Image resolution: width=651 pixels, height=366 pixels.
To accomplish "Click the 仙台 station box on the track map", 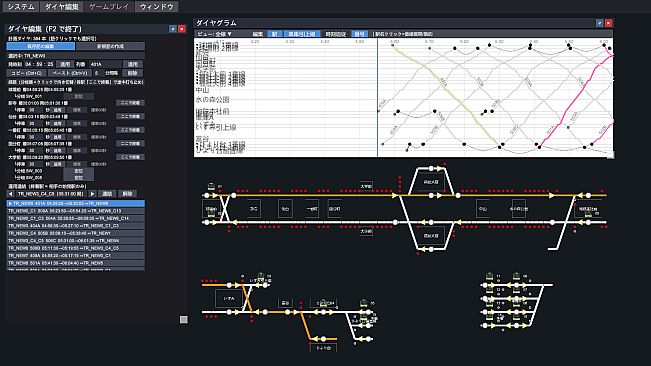I will (x=285, y=209).
